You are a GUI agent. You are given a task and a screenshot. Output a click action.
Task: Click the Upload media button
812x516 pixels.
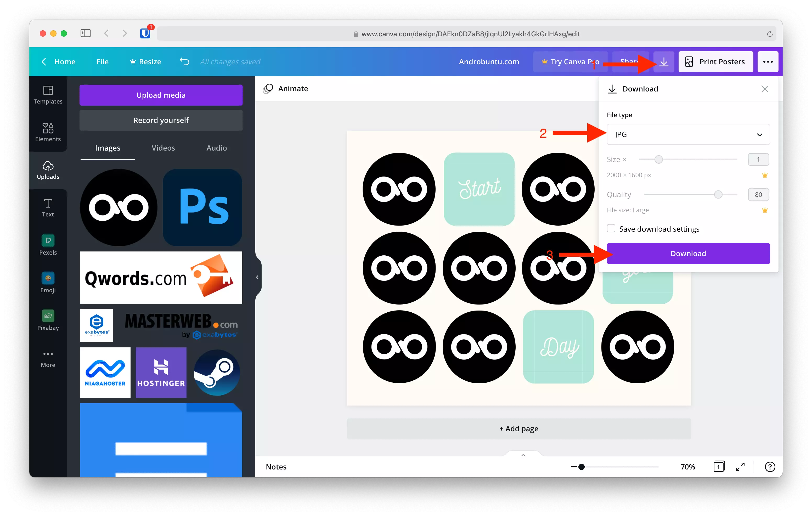point(161,95)
